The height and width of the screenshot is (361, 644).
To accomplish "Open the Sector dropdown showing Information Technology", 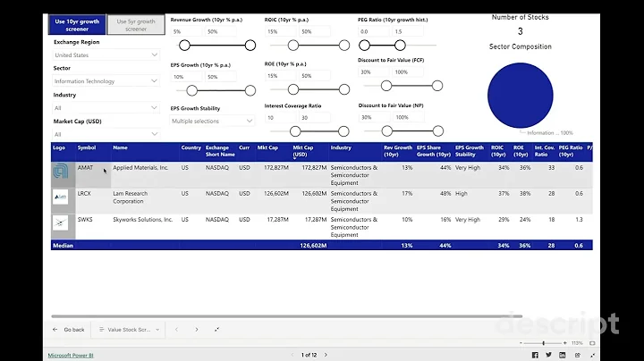I will click(x=106, y=81).
